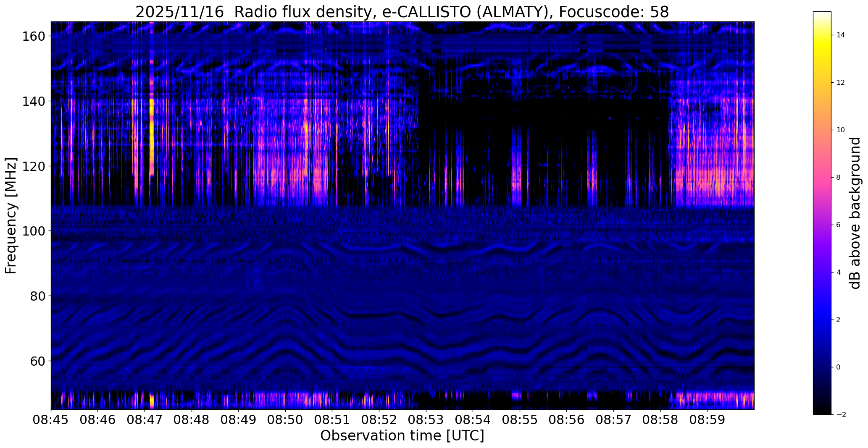The width and height of the screenshot is (868, 448).
Task: Click the 08:50 time tick label
Action: click(285, 420)
